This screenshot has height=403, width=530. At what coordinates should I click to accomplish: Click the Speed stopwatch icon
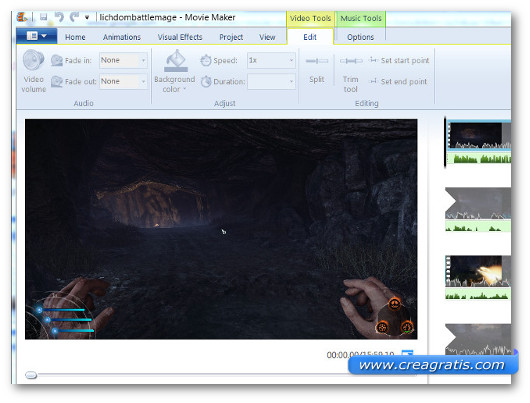pyautogui.click(x=206, y=61)
